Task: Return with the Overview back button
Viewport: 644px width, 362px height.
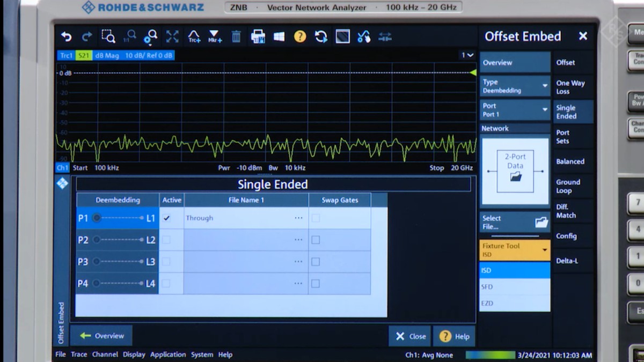Action: [x=101, y=336]
